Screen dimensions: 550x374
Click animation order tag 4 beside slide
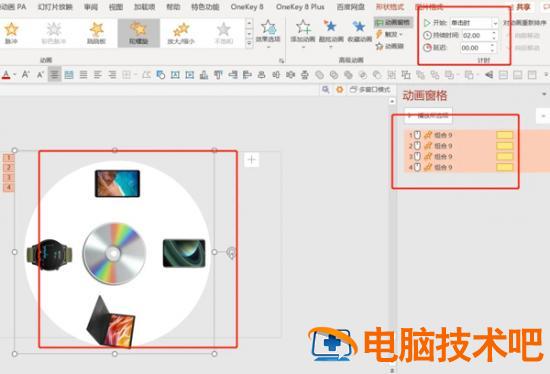coord(8,187)
